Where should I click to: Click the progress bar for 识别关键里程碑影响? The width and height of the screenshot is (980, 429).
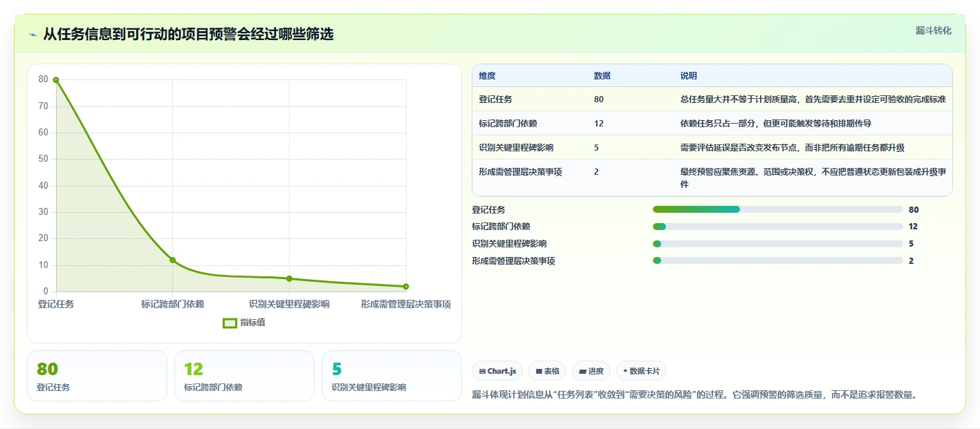pos(778,244)
